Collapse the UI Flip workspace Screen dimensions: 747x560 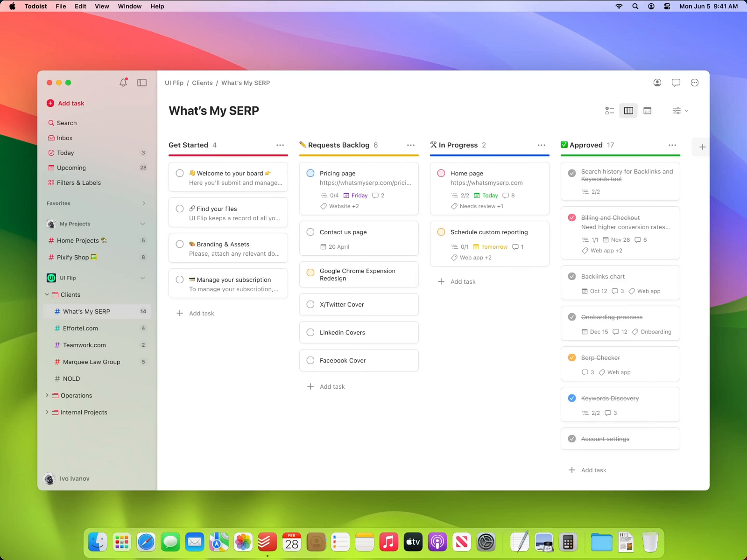142,278
